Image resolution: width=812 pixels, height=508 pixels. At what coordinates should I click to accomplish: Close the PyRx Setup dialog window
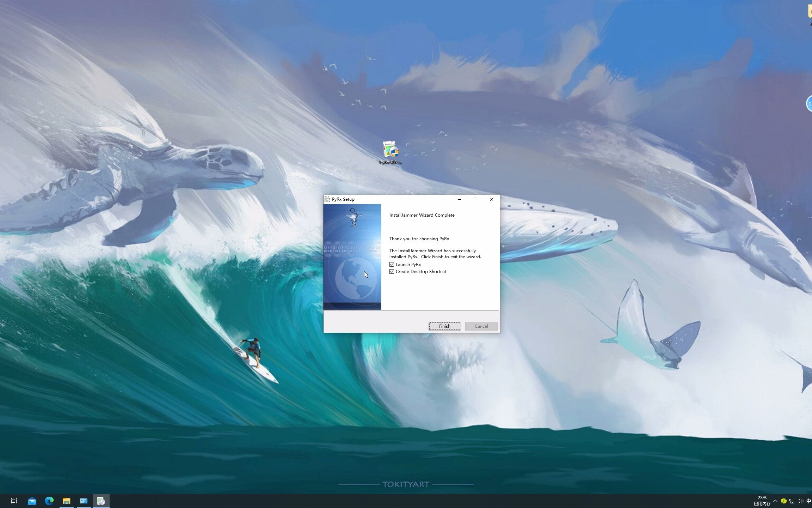tap(491, 199)
